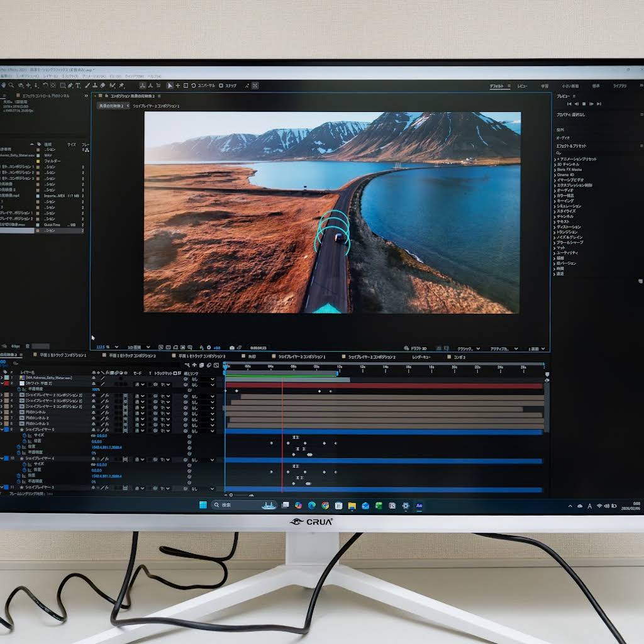Image resolution: width=644 pixels, height=644 pixels.
Task: Step back one frame in Preview
Action: click(x=577, y=104)
